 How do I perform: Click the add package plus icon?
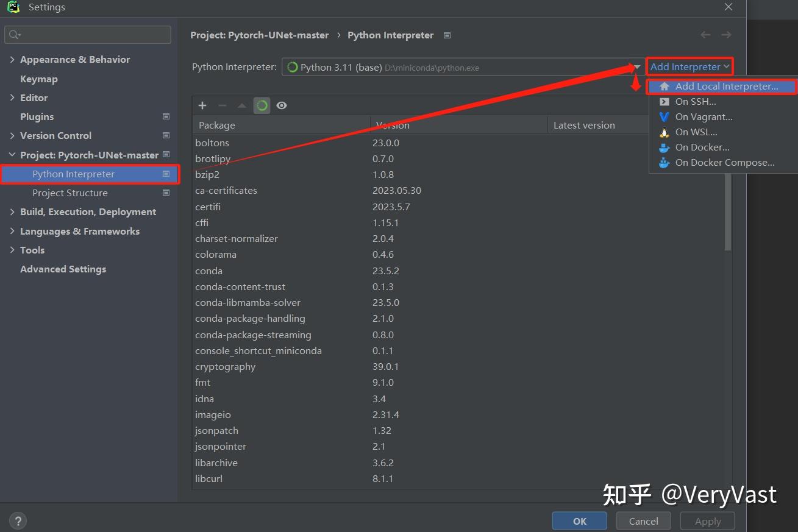202,105
